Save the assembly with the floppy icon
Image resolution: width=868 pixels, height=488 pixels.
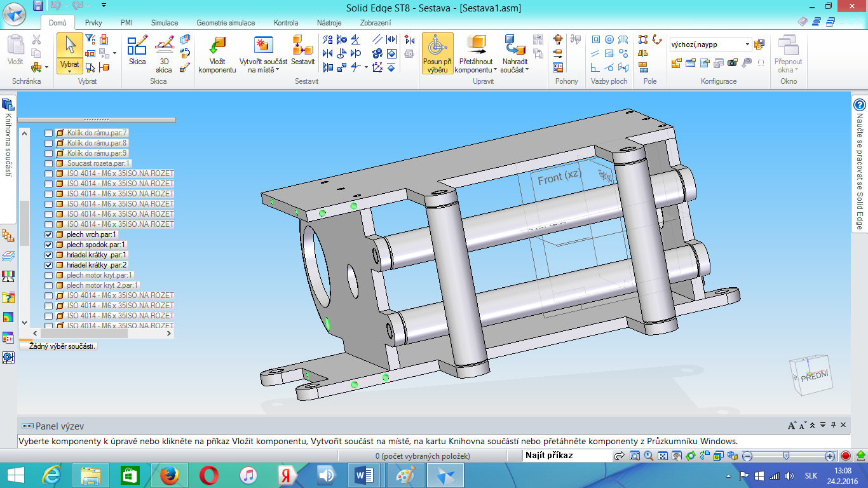tap(38, 6)
